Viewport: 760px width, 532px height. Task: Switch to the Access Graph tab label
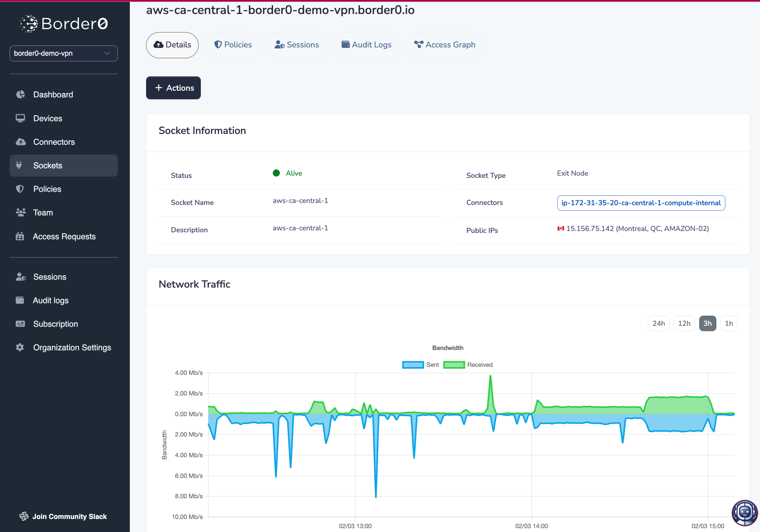(x=450, y=45)
